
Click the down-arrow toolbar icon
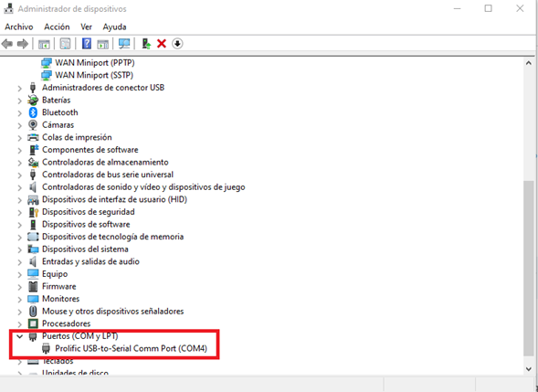pos(177,44)
